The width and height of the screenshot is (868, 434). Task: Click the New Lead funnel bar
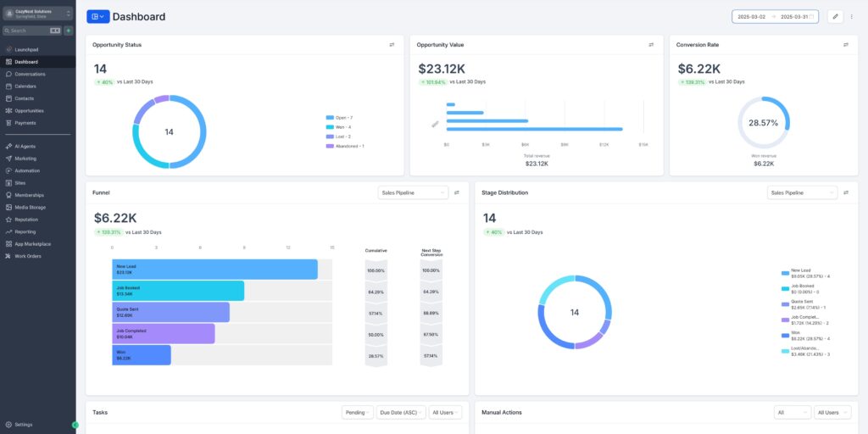(x=214, y=269)
